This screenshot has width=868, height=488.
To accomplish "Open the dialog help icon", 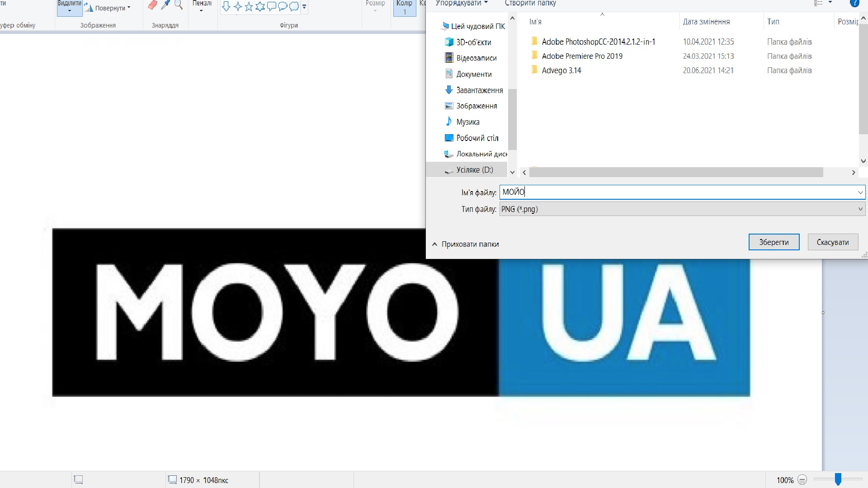I will click(854, 3).
